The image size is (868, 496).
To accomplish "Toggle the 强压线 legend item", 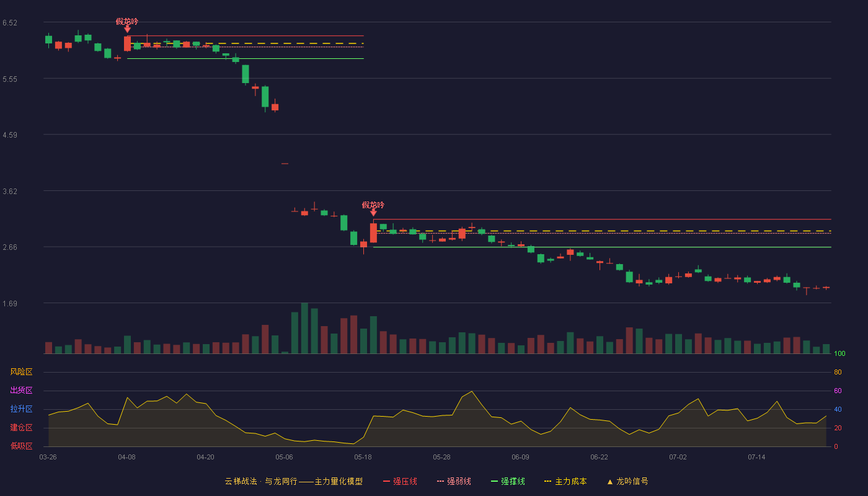I will point(400,481).
